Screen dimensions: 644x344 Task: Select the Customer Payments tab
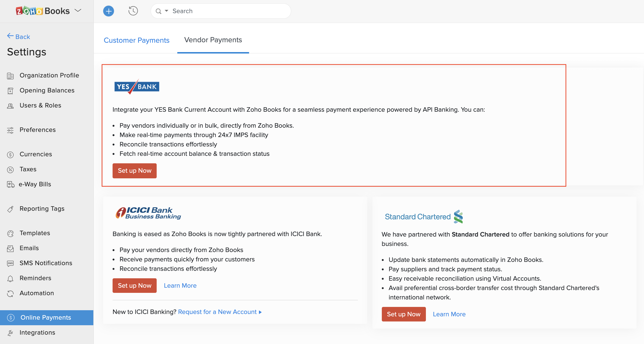click(136, 40)
